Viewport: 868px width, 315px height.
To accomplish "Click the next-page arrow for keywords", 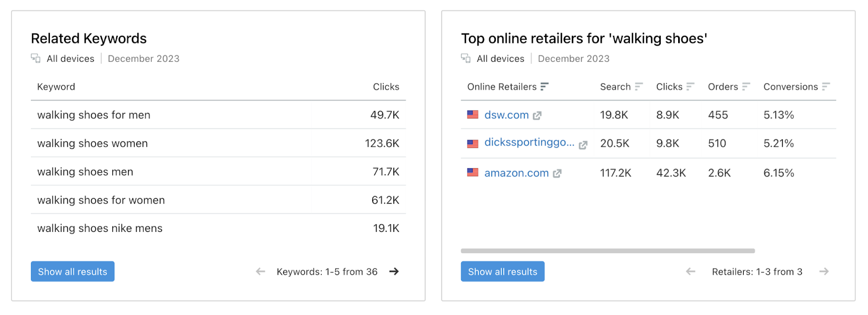I will coord(394,271).
